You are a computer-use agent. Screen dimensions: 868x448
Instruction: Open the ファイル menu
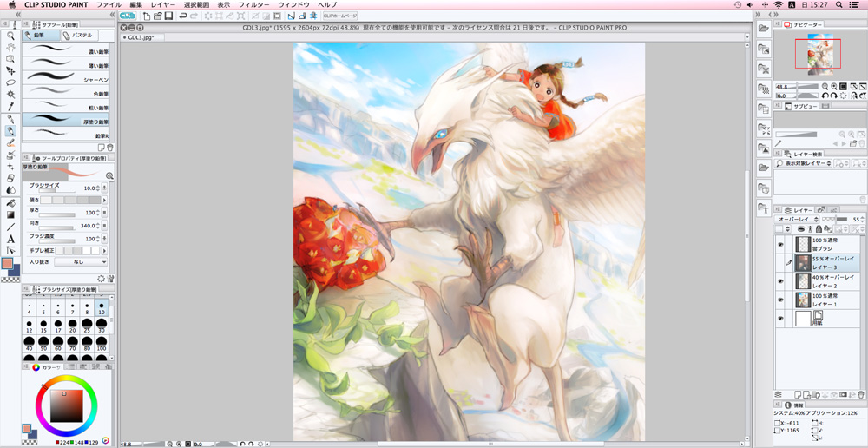[109, 4]
